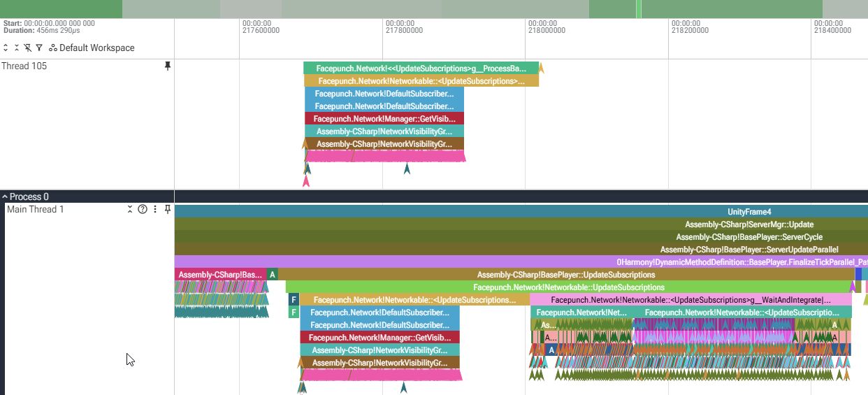The image size is (868, 395).
Task: Pin the Main Thread 1 track
Action: tap(167, 209)
